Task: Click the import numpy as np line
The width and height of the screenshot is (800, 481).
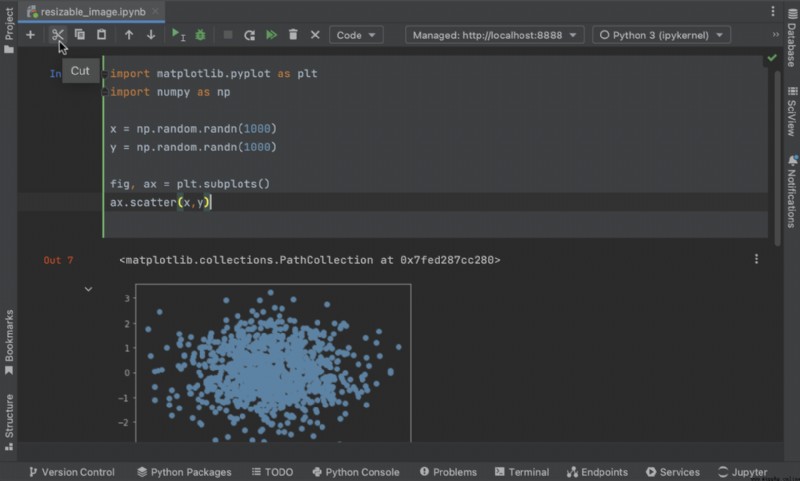Action: (170, 92)
